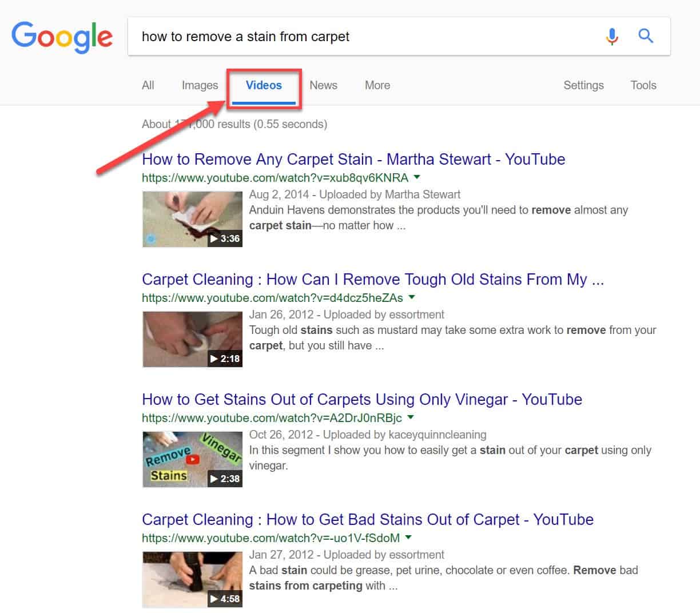Expand the arrow next to A2DrJ0nRBjc URL
The width and height of the screenshot is (700, 613).
[x=411, y=417]
